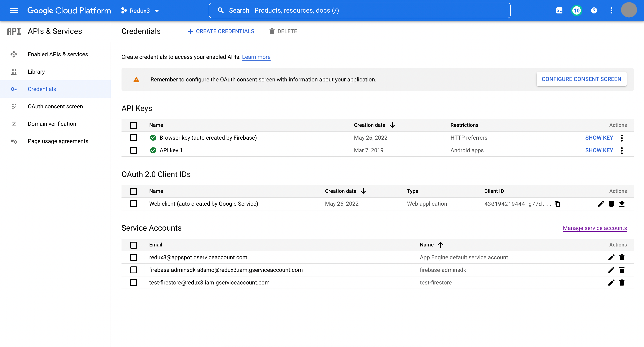Select all API Keys header checkbox
The height and width of the screenshot is (347, 644).
[x=133, y=125]
